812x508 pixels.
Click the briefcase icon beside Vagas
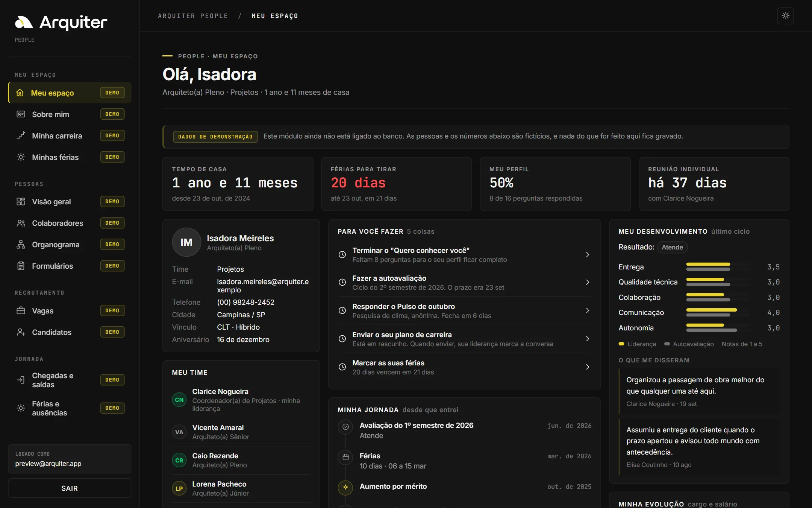pyautogui.click(x=21, y=310)
